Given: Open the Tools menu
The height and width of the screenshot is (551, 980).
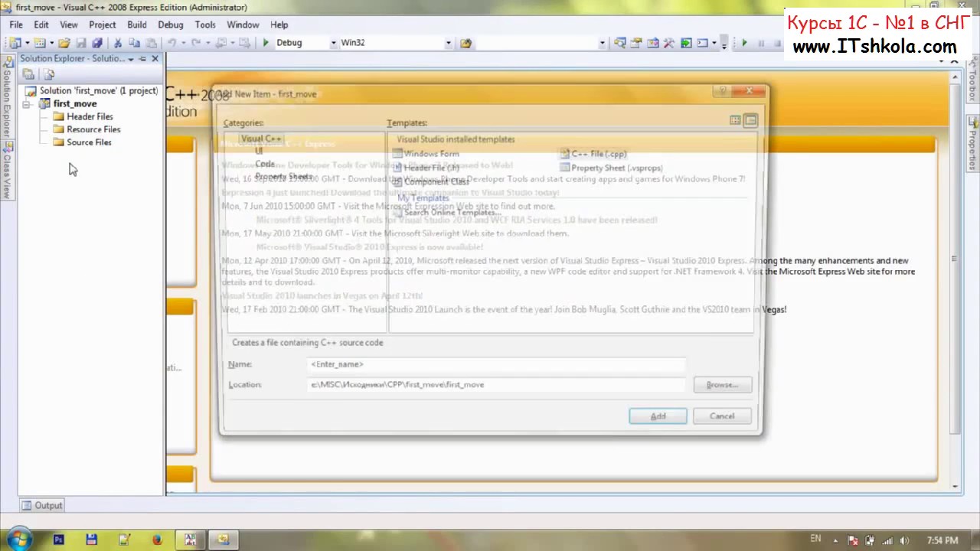Looking at the screenshot, I should tap(205, 24).
